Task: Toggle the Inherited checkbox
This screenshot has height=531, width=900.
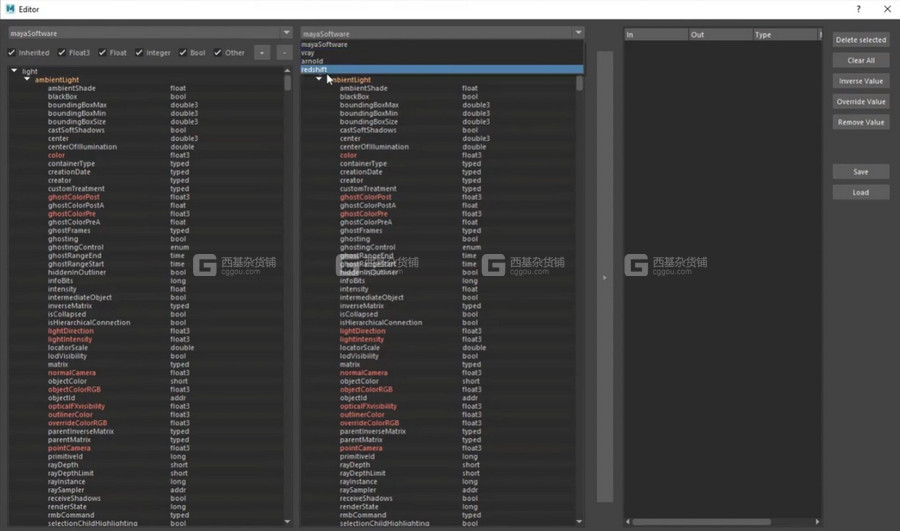Action: coord(11,52)
